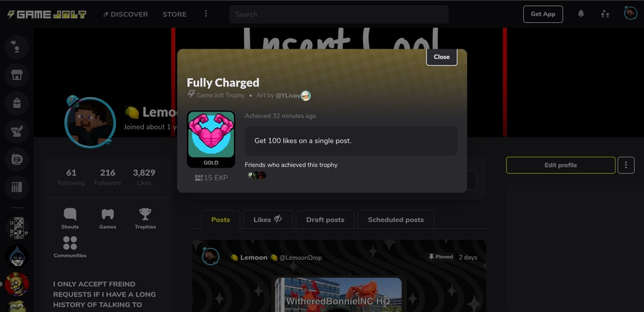Click the Game Jolt logo
This screenshot has height=312, width=644.
(47, 14)
